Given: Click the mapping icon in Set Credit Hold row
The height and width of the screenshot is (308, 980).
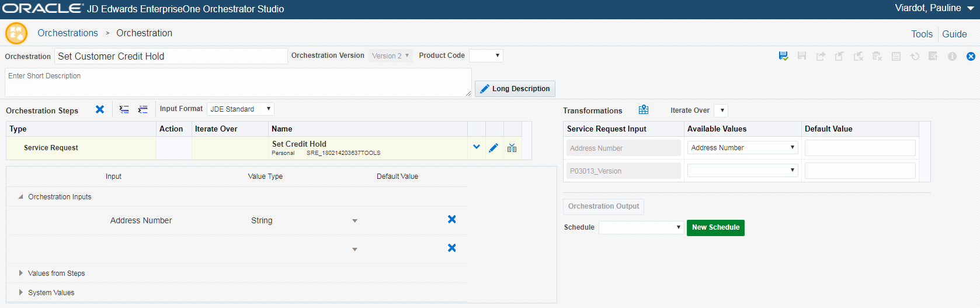Looking at the screenshot, I should pos(512,148).
